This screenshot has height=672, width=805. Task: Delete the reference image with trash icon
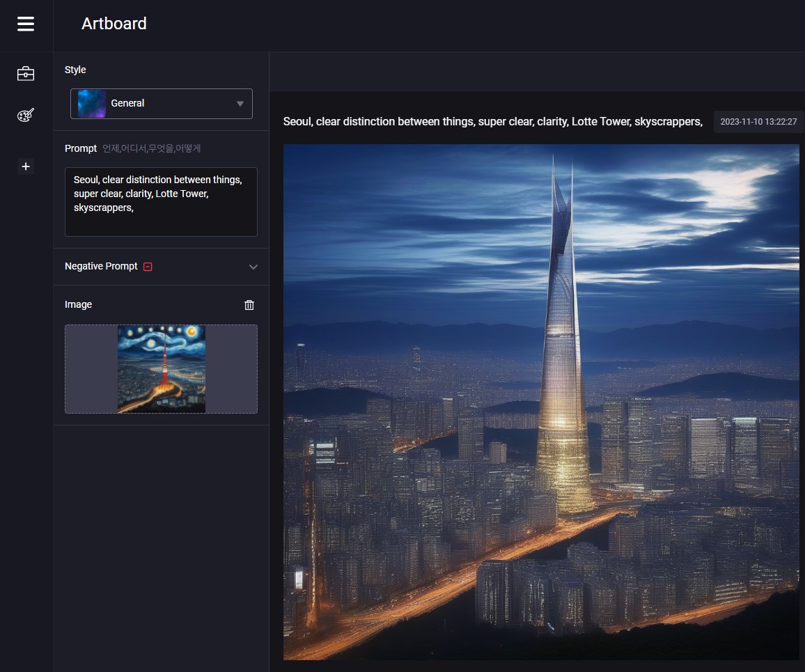tap(249, 305)
